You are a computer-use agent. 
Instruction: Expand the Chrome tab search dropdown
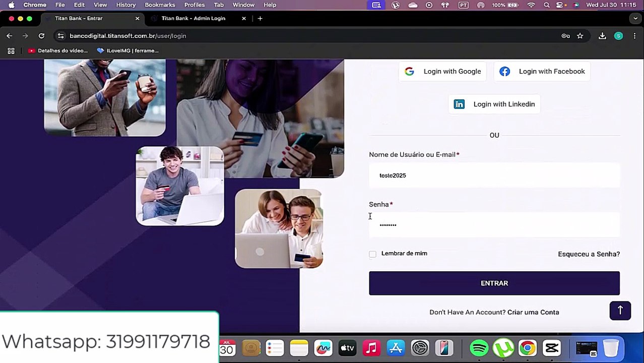(635, 18)
